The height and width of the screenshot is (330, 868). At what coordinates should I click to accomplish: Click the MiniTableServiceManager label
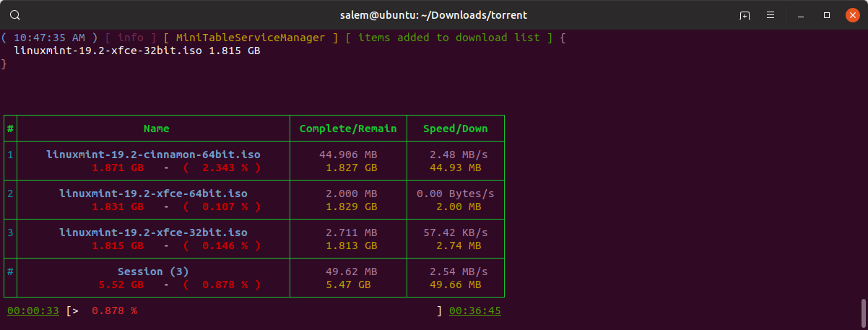click(251, 38)
